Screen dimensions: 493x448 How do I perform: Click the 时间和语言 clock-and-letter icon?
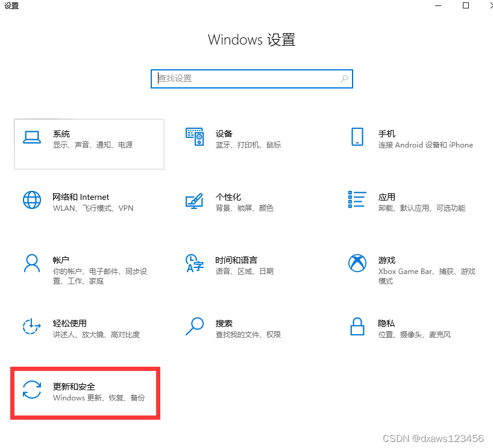[x=194, y=263]
